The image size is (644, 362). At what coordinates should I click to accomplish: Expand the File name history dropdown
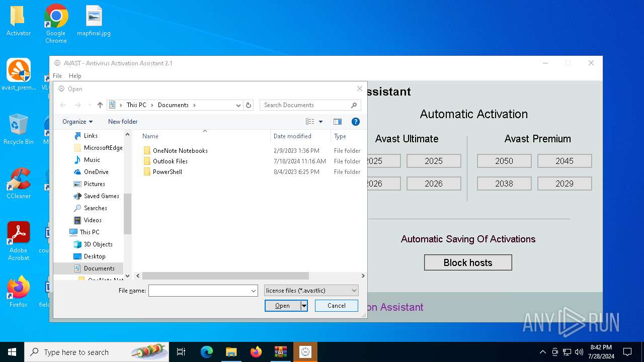[254, 291]
